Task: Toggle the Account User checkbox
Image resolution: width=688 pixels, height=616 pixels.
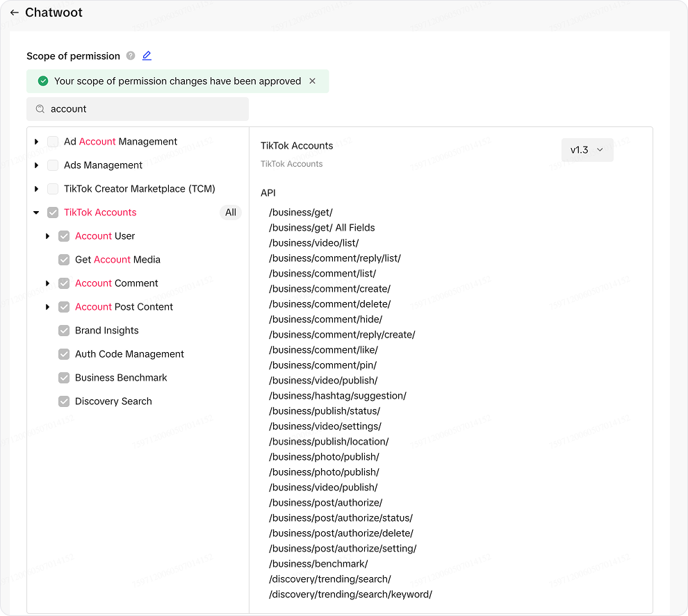Action: (x=64, y=236)
